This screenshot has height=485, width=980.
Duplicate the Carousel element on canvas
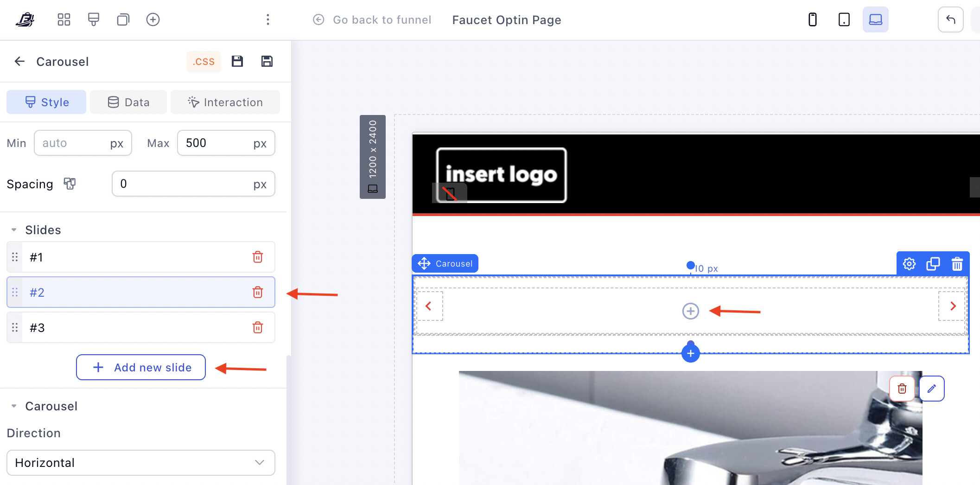click(x=933, y=264)
